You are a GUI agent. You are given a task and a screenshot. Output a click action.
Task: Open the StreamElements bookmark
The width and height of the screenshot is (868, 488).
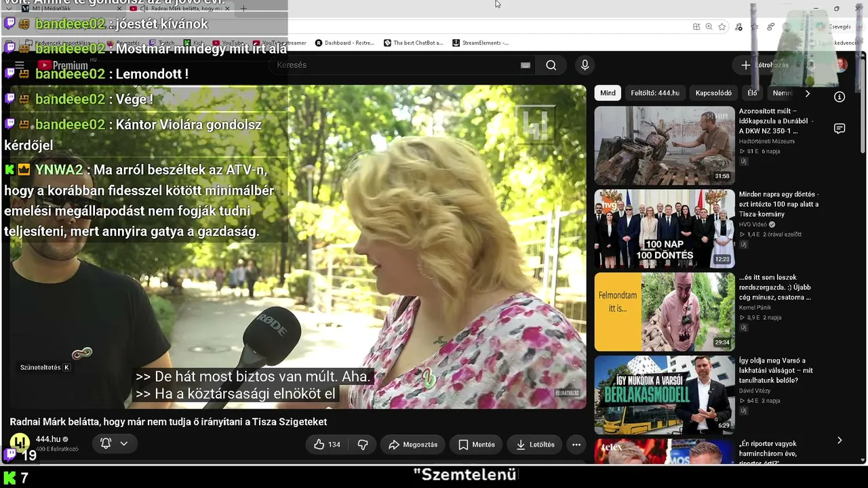(x=480, y=43)
